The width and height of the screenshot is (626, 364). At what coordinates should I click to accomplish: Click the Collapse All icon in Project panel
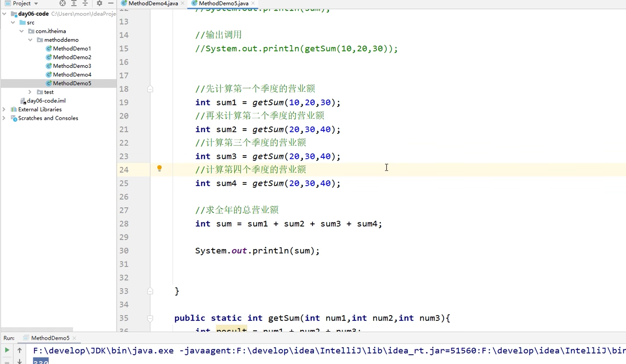click(85, 4)
